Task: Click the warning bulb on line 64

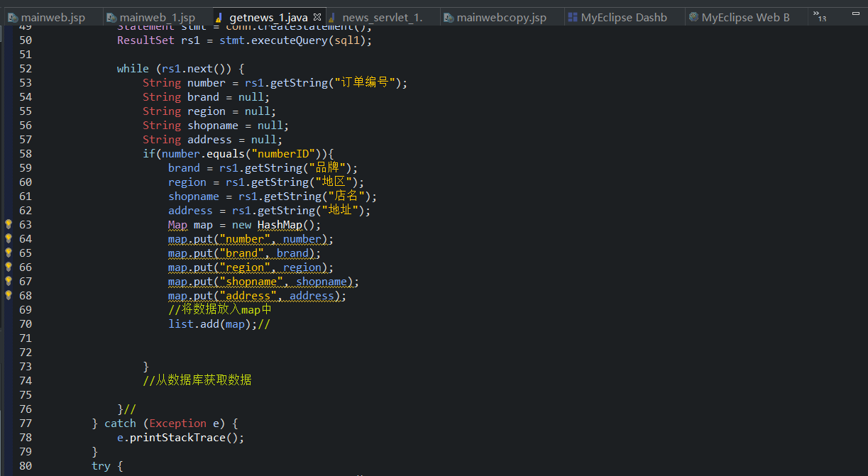Action: (x=9, y=238)
